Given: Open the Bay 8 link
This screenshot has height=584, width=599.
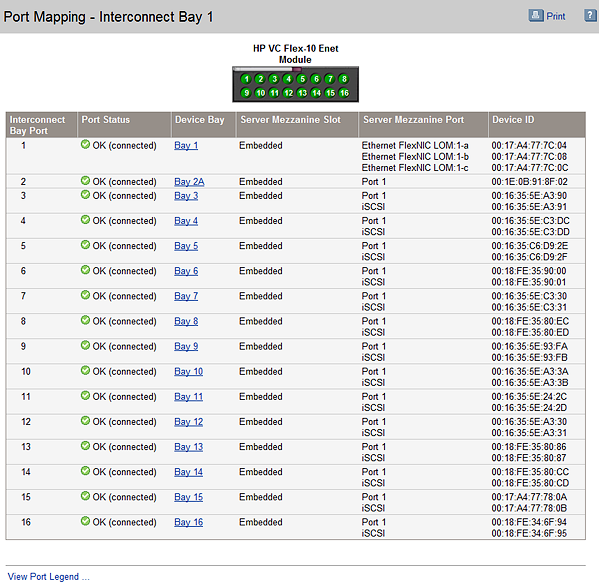Looking at the screenshot, I should [x=186, y=321].
